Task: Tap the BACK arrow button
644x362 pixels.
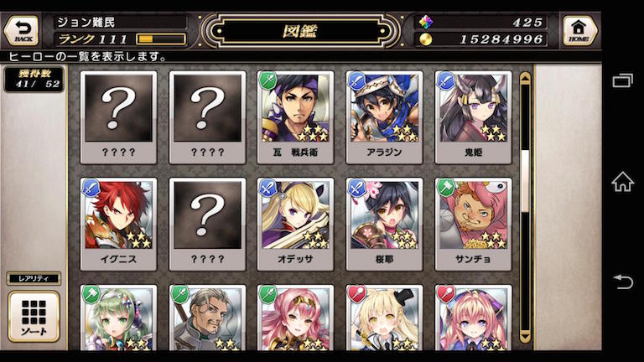Action: (x=22, y=30)
